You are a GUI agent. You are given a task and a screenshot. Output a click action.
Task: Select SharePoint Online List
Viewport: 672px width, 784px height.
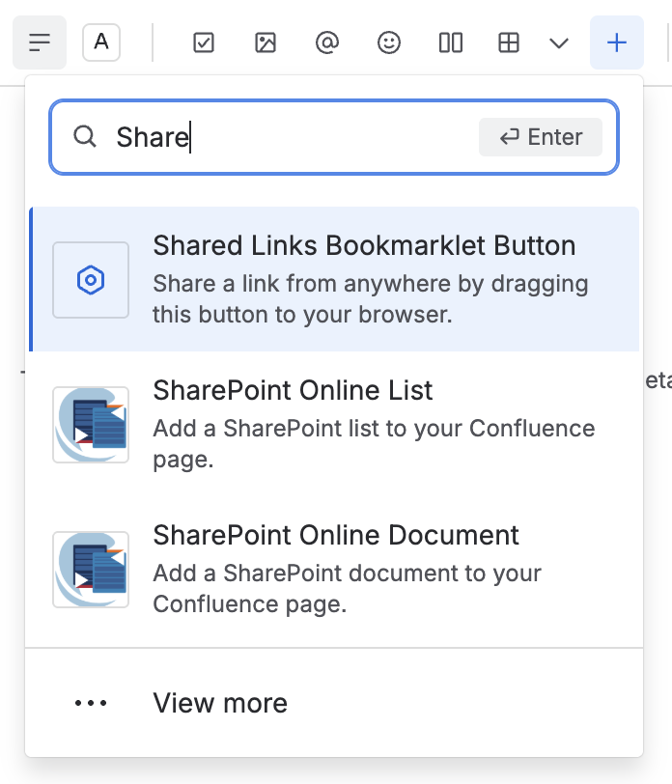pyautogui.click(x=334, y=424)
